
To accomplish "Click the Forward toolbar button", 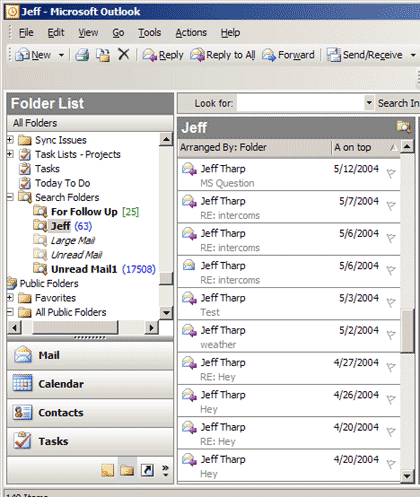I will tap(288, 55).
